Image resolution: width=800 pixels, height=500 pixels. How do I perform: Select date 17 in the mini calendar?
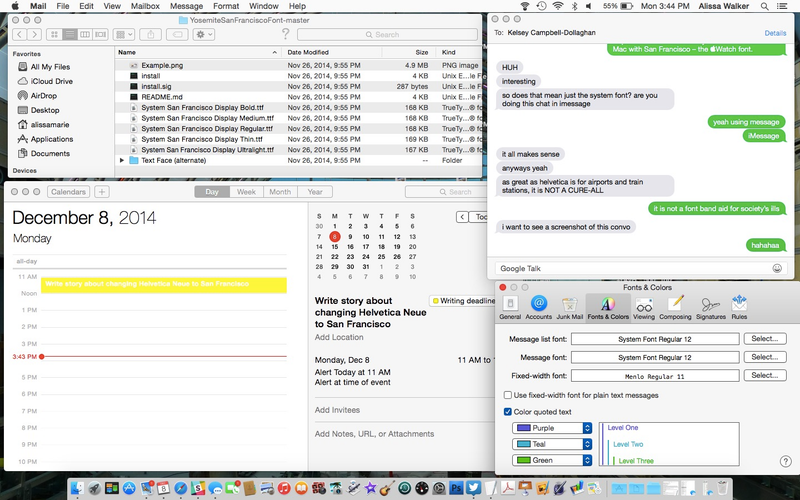click(x=365, y=246)
